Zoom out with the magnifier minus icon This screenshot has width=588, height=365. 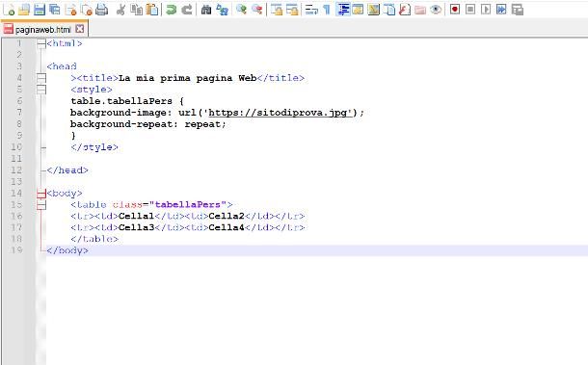coord(256,10)
